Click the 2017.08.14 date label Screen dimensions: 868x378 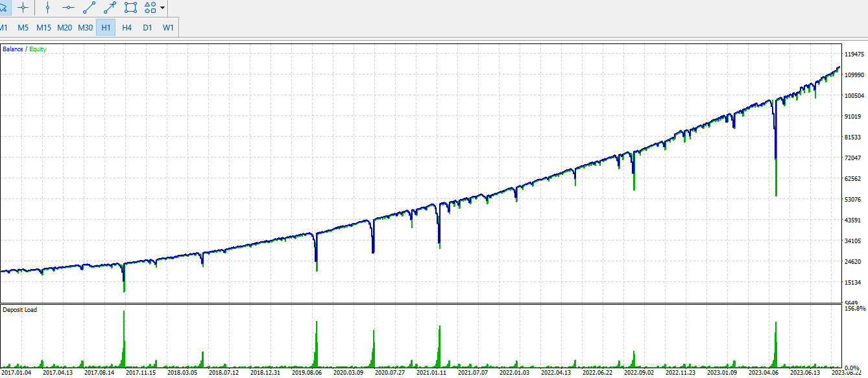tap(99, 373)
